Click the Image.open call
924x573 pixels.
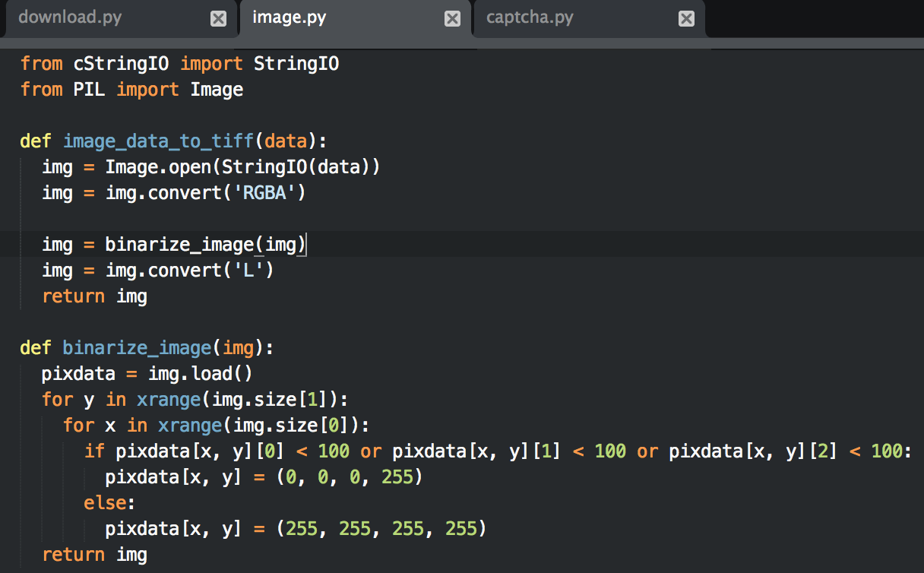pyautogui.click(x=152, y=167)
